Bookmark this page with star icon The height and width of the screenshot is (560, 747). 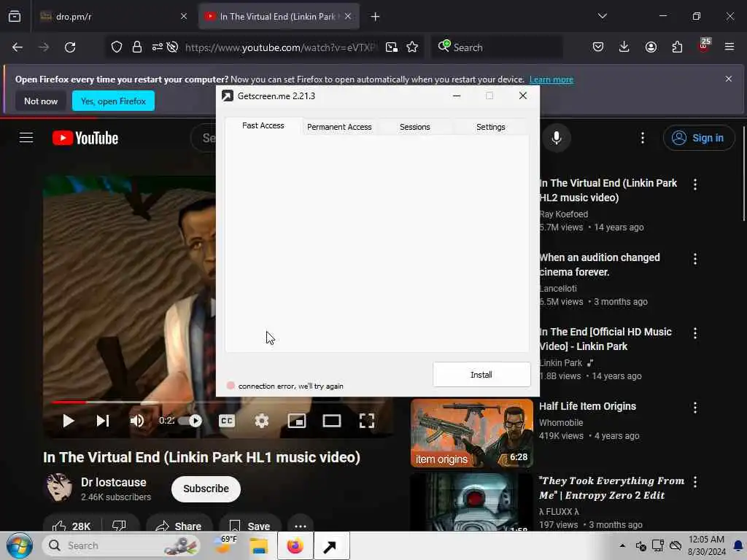pyautogui.click(x=412, y=47)
